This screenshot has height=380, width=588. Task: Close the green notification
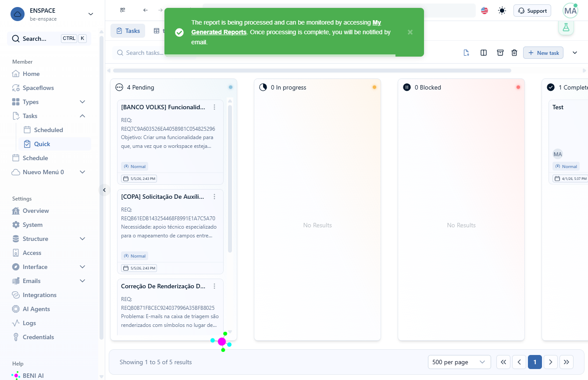coord(410,32)
